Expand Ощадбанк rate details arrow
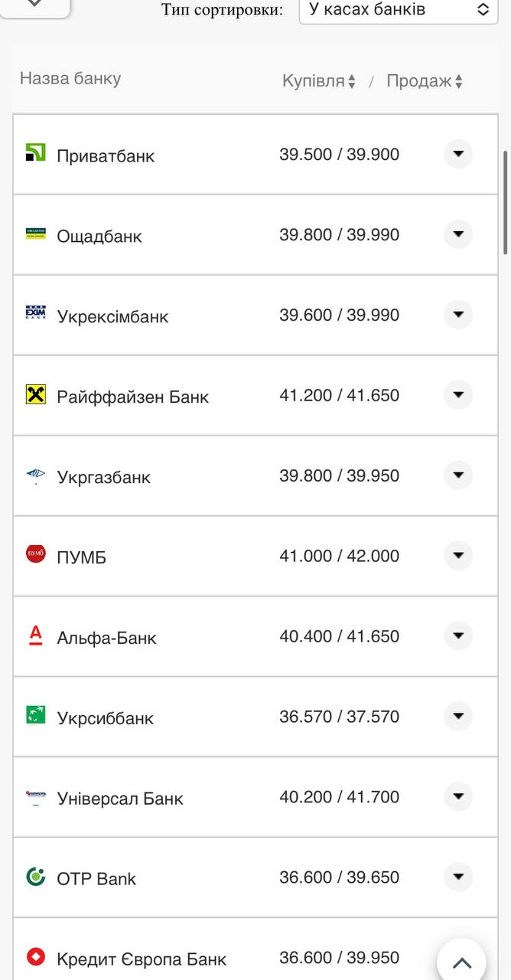The height and width of the screenshot is (980, 511). 458,234
